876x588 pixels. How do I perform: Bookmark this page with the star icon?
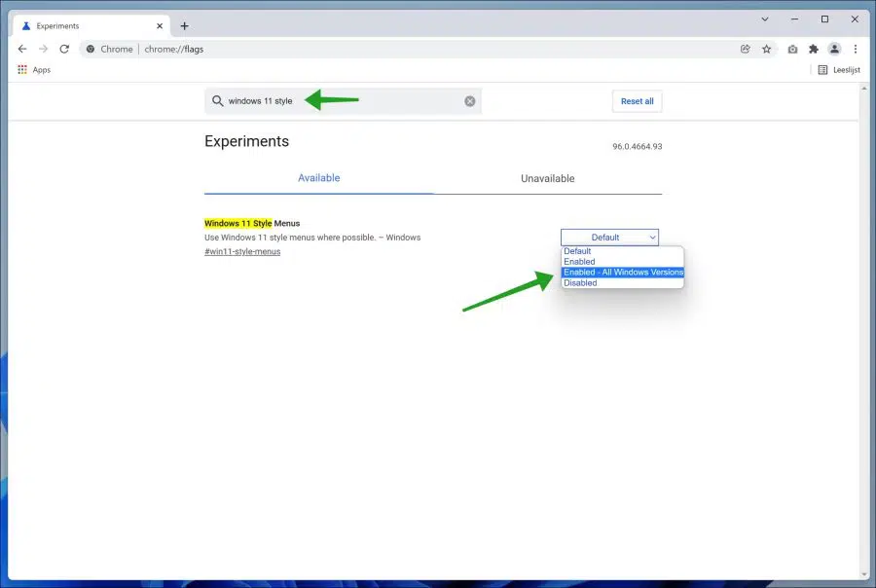tap(767, 50)
